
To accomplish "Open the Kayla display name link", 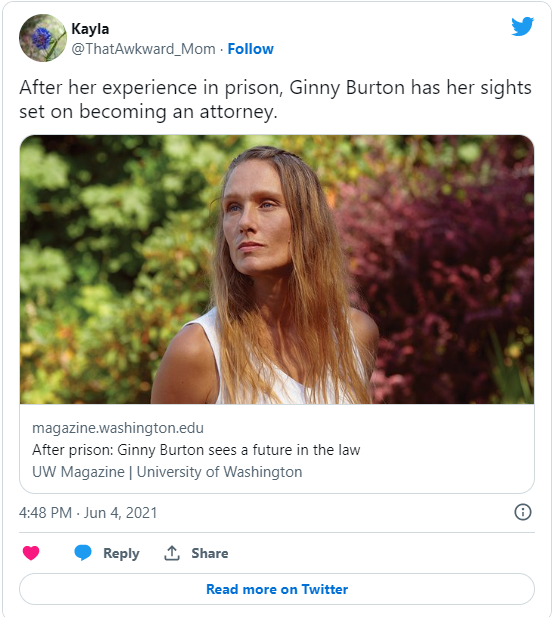I will coord(90,29).
